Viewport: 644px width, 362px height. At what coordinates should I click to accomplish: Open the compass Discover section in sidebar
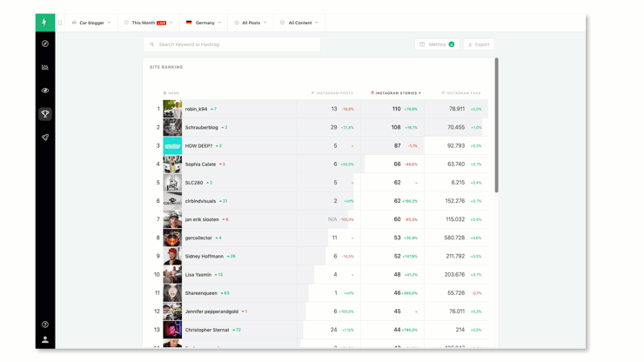[45, 44]
